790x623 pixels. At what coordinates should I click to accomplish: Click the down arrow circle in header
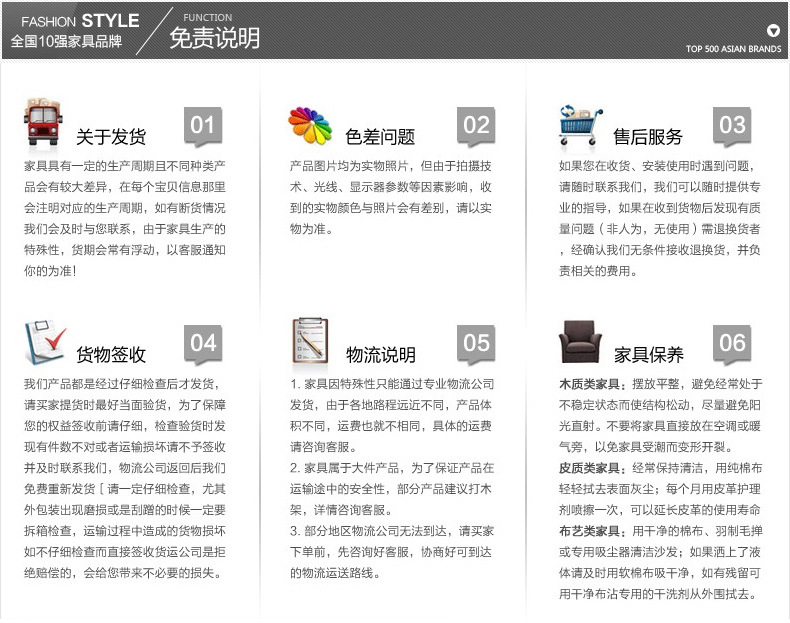tap(773, 31)
